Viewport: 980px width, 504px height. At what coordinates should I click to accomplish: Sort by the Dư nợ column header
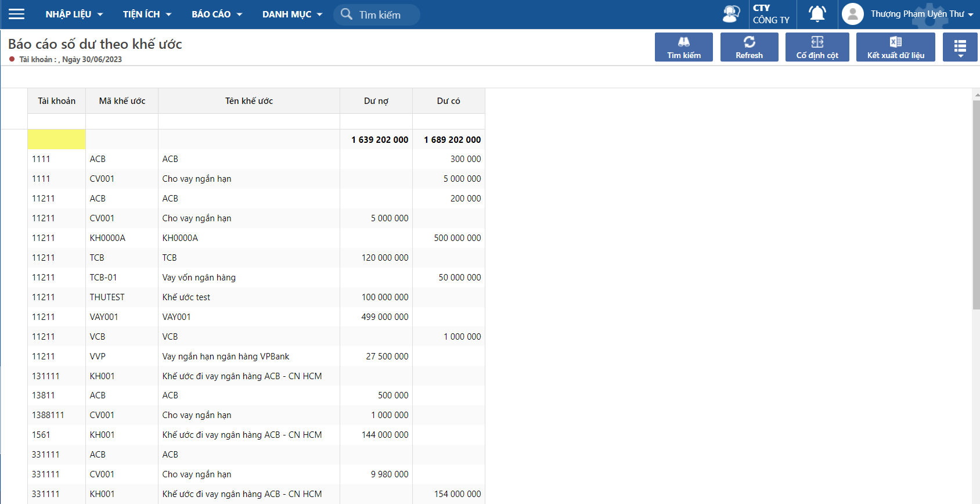click(376, 101)
